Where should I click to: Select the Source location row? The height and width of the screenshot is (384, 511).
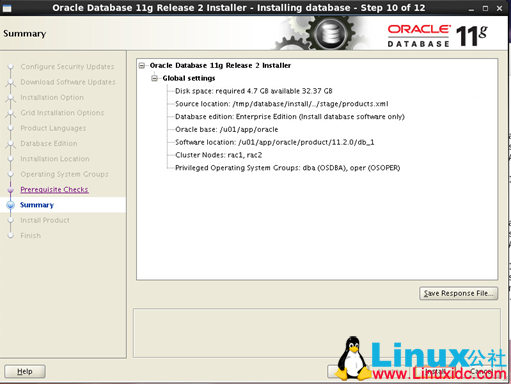pyautogui.click(x=282, y=104)
